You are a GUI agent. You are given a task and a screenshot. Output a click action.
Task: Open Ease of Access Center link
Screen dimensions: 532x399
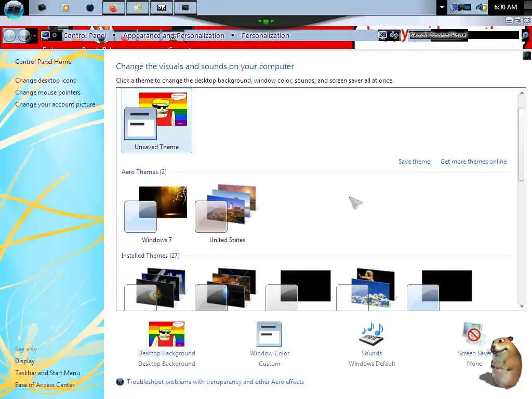[x=45, y=385]
